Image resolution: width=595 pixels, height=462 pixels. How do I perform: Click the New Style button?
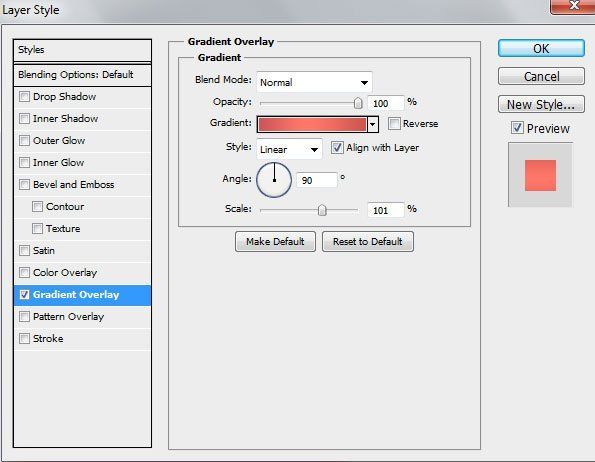coord(541,104)
